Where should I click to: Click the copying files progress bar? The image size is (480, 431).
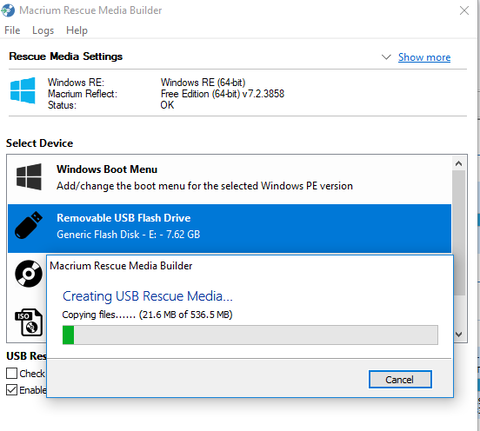tap(250, 335)
